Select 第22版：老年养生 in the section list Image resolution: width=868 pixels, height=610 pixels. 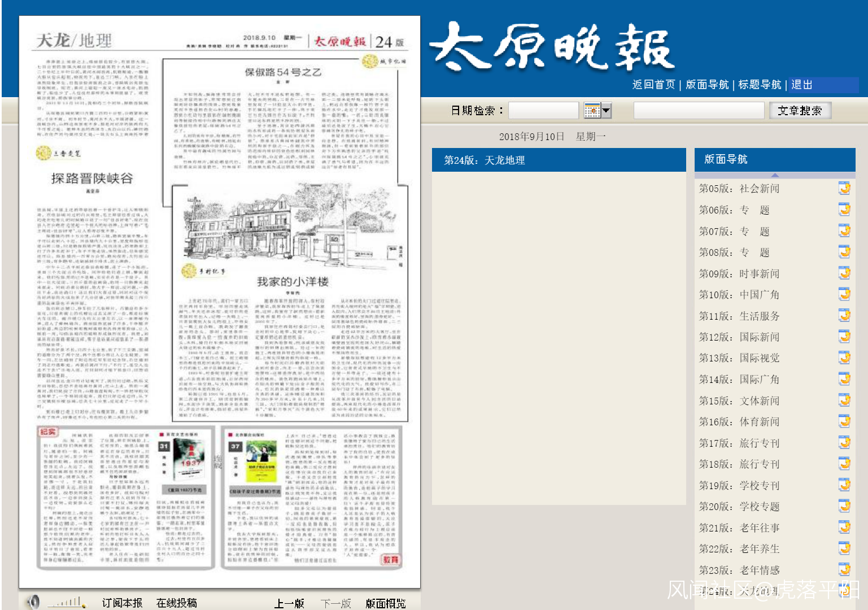pos(739,548)
